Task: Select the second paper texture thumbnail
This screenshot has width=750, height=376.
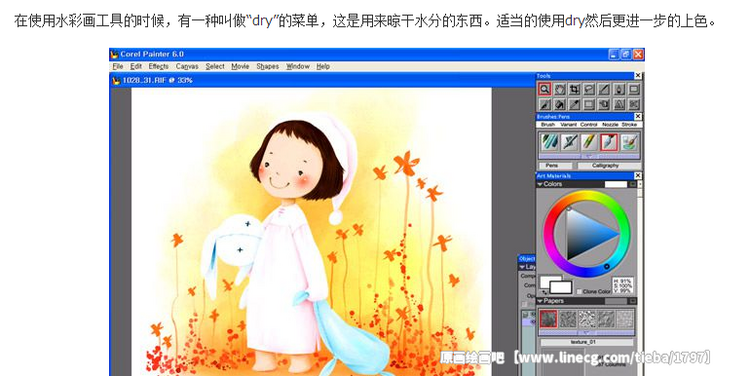Action: tap(568, 318)
